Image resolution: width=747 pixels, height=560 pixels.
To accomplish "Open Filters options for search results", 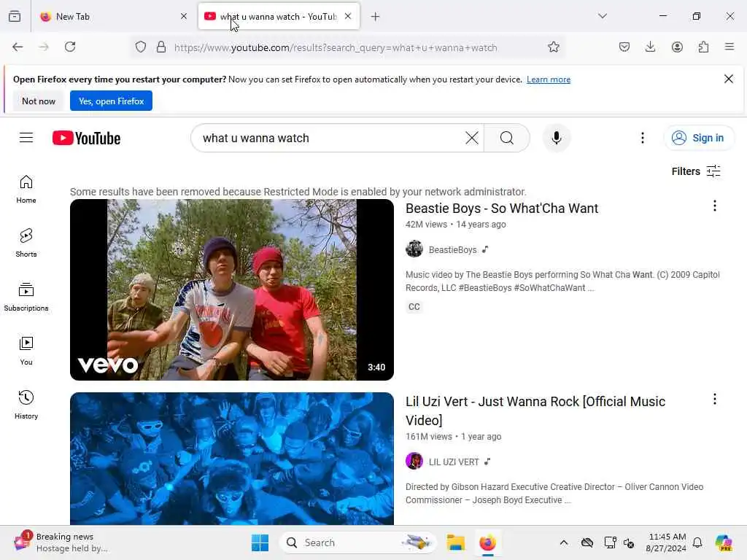I will pyautogui.click(x=695, y=171).
